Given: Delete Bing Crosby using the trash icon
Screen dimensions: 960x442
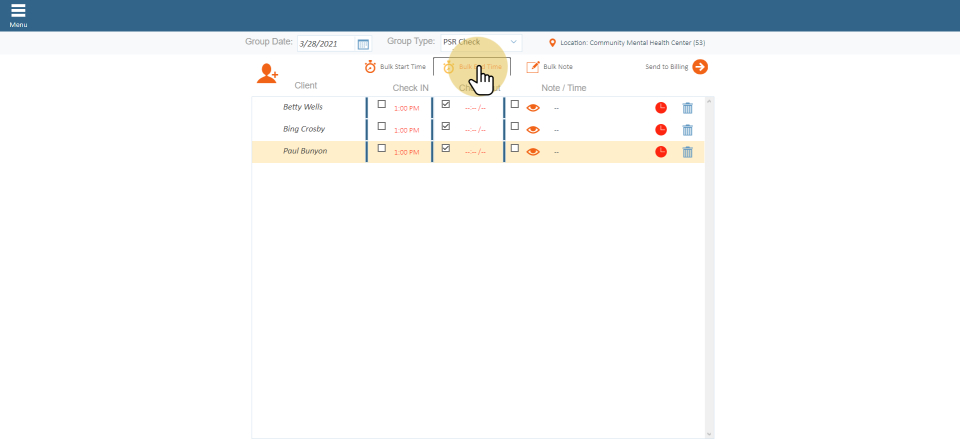Looking at the screenshot, I should [x=687, y=130].
